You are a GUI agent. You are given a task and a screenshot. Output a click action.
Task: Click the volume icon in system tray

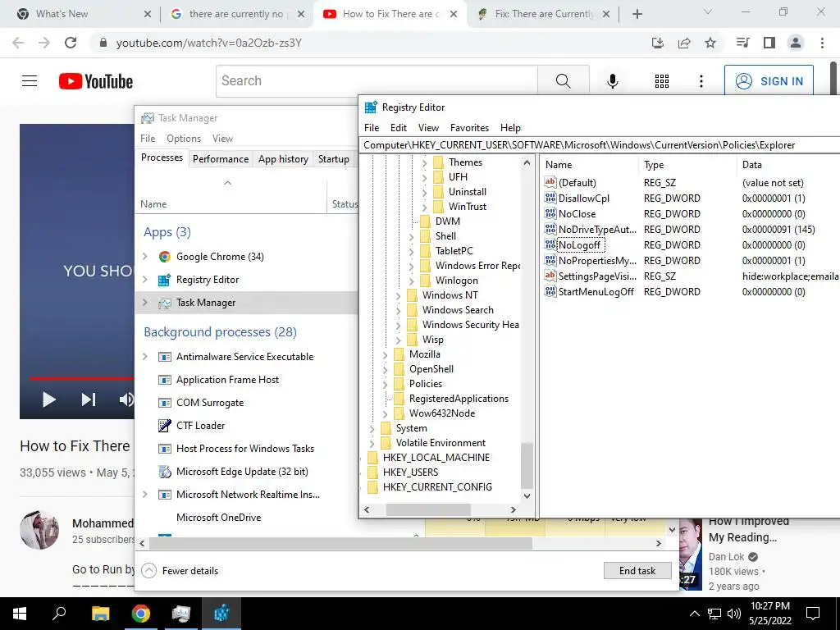734,614
